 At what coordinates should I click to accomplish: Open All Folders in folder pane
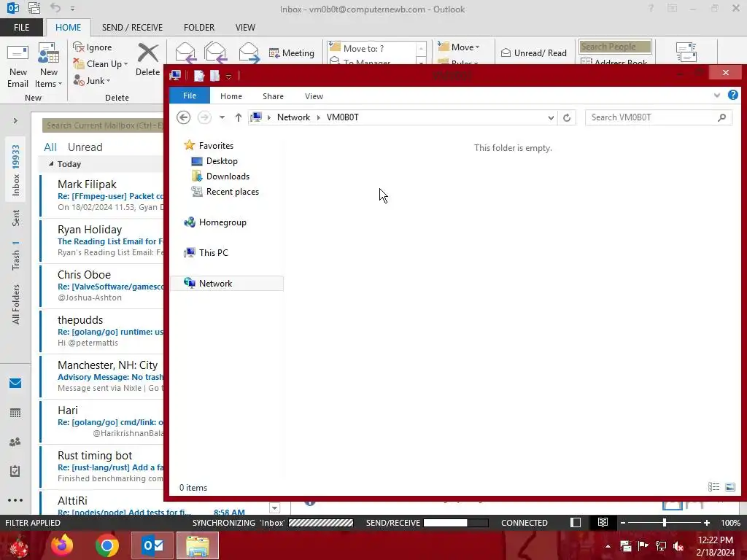[16, 304]
